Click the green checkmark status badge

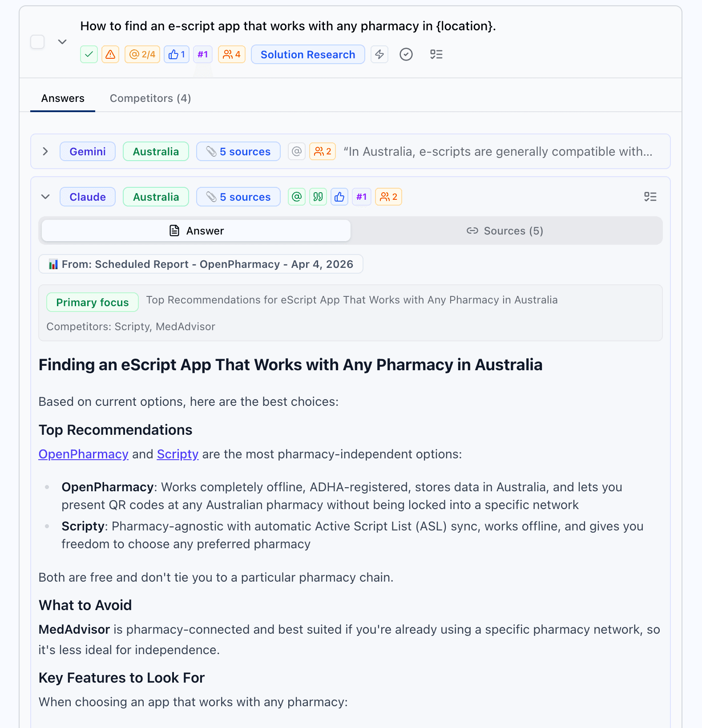point(89,54)
